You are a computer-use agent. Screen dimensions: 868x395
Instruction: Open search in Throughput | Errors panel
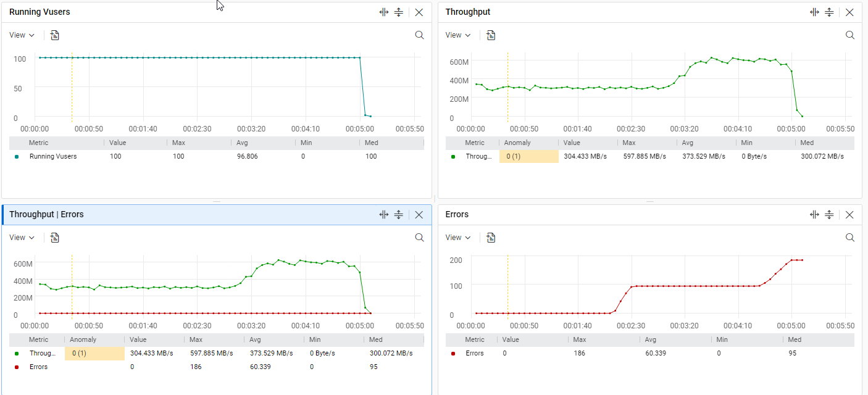coord(419,238)
